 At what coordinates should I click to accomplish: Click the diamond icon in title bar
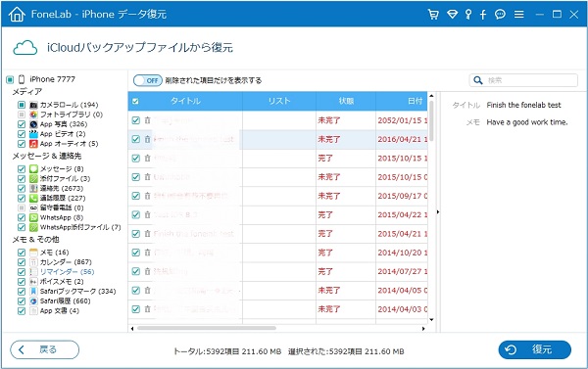[x=452, y=15]
